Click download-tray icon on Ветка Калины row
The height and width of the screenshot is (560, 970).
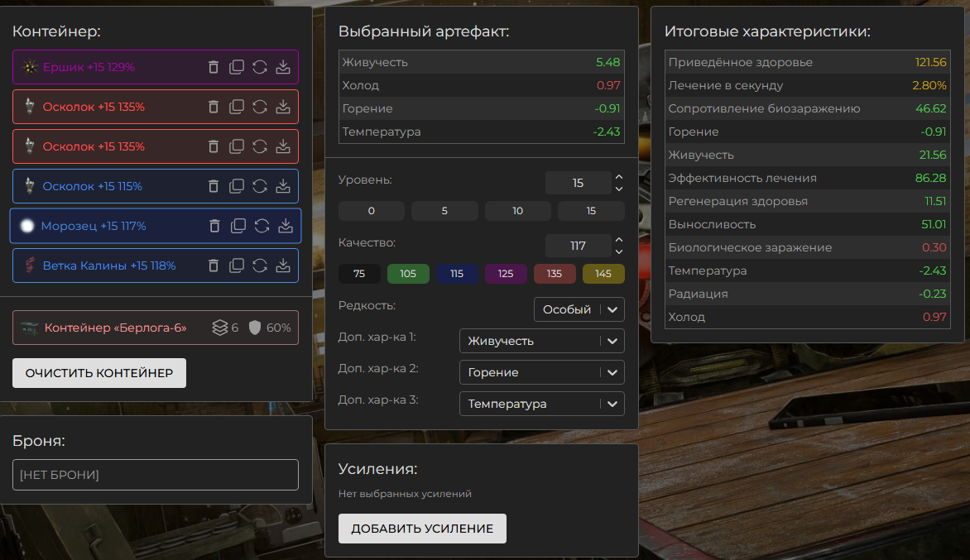tap(283, 266)
